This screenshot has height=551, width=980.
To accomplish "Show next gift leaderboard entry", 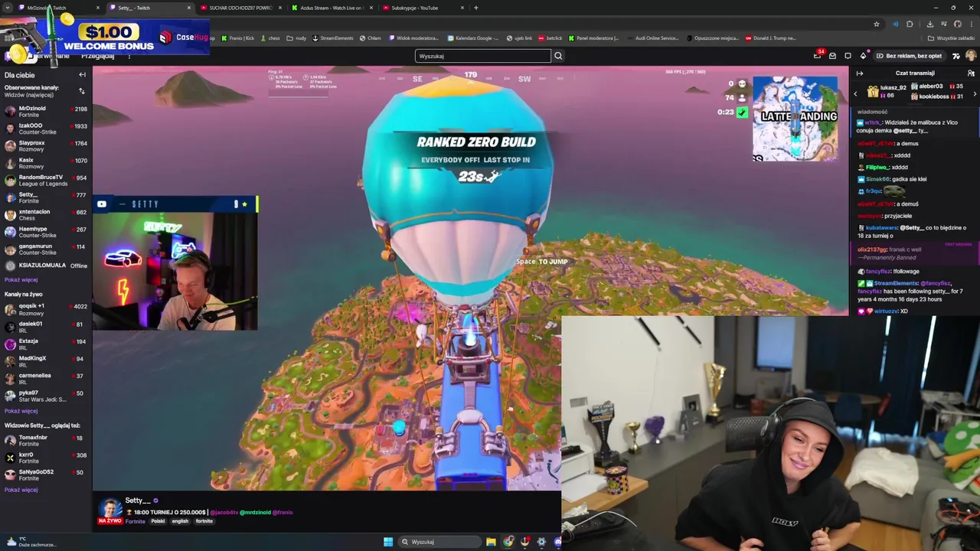I will tap(975, 93).
